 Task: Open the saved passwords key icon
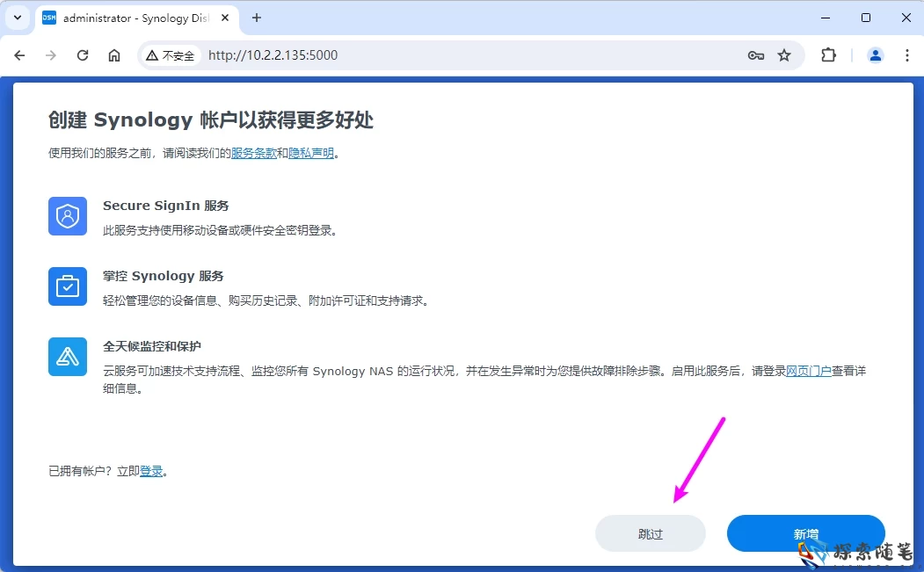(755, 54)
